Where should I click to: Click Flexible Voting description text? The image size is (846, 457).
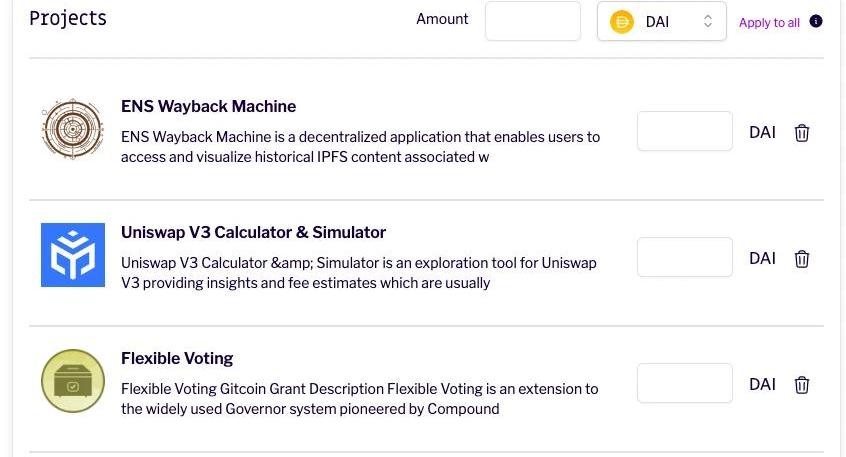point(359,399)
